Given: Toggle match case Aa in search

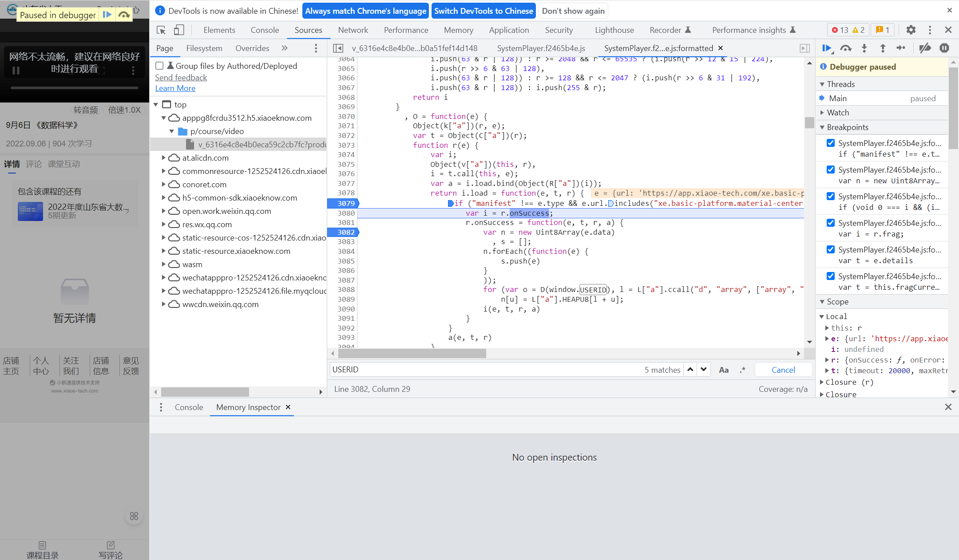Looking at the screenshot, I should 723,370.
